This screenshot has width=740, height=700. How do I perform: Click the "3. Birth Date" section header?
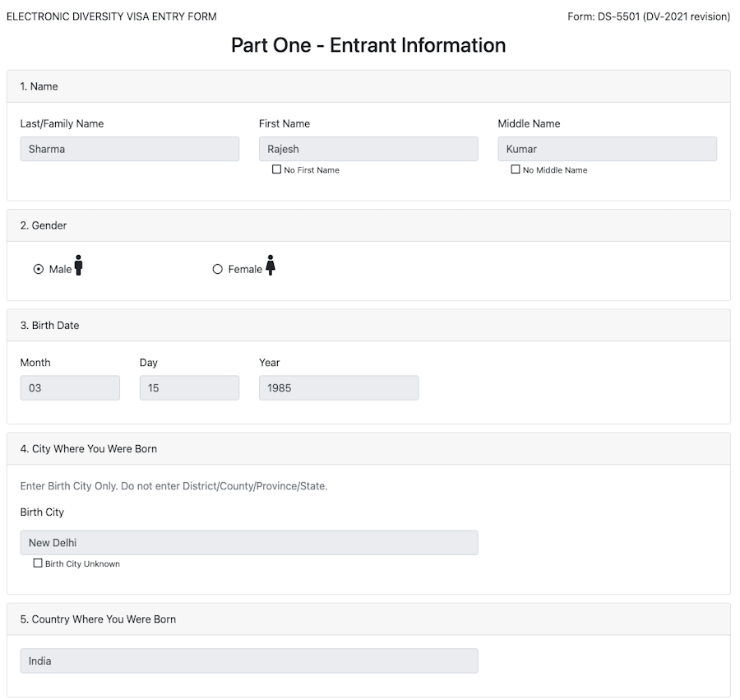point(49,326)
